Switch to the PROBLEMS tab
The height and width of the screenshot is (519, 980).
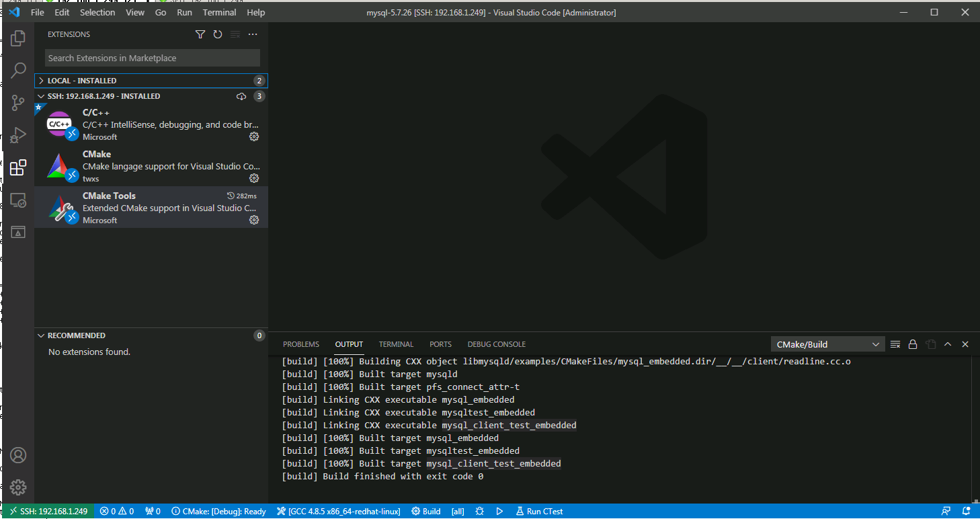(x=301, y=344)
